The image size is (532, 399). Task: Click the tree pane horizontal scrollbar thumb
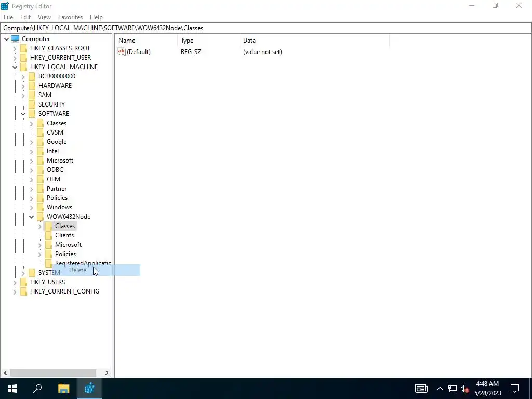[52, 373]
